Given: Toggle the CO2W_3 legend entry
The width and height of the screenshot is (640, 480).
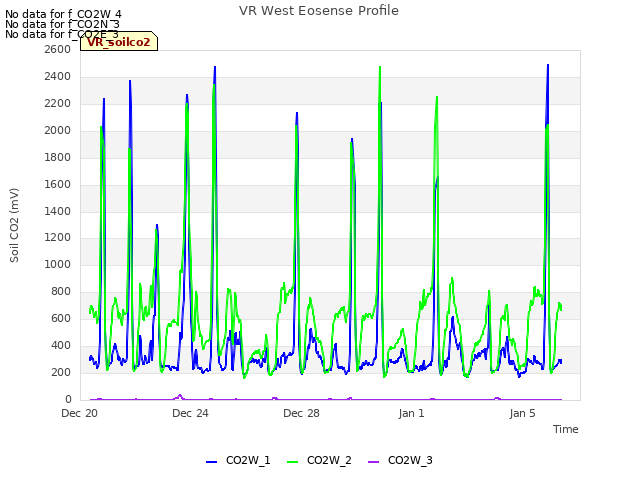Looking at the screenshot, I should 400,460.
